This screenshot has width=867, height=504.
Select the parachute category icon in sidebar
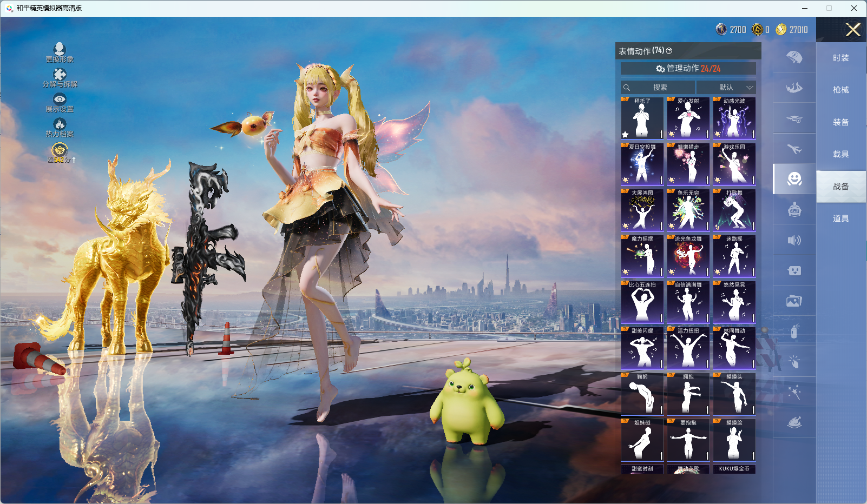point(794,57)
